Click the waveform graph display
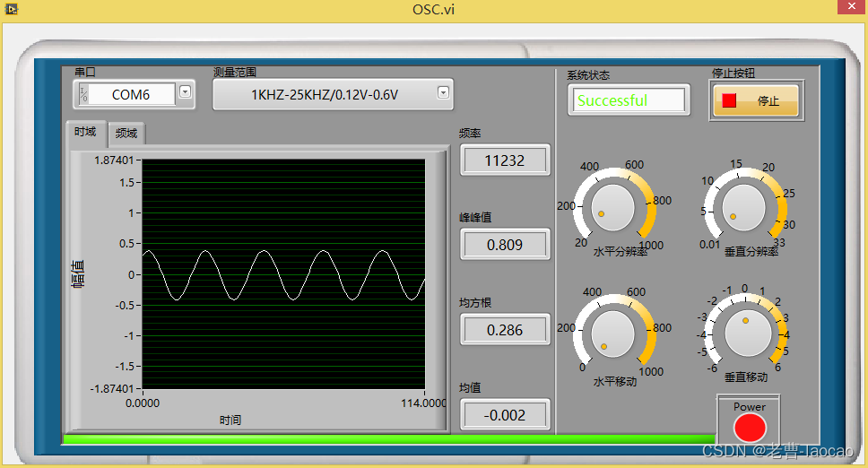The height and width of the screenshot is (468, 868). [283, 274]
